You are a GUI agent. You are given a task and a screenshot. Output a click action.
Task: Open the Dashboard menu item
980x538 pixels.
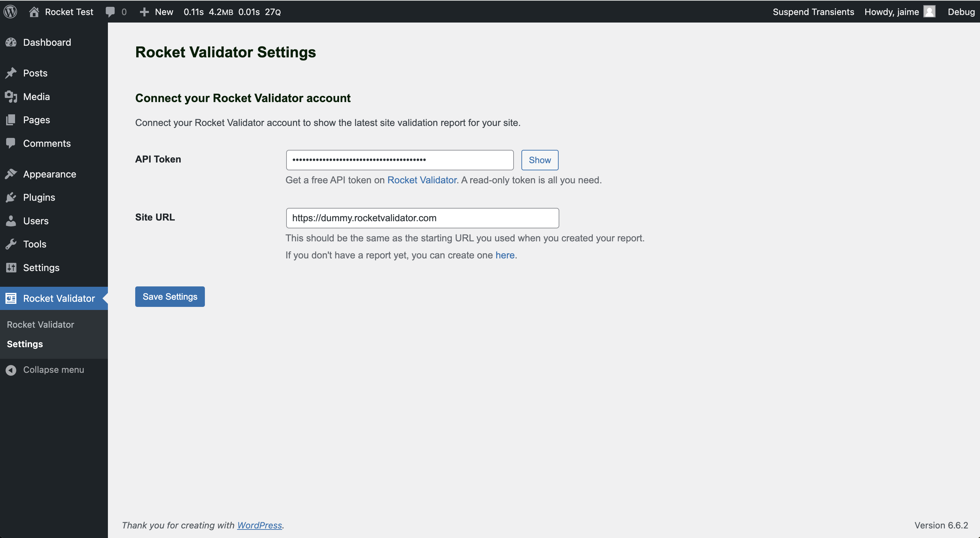(47, 42)
